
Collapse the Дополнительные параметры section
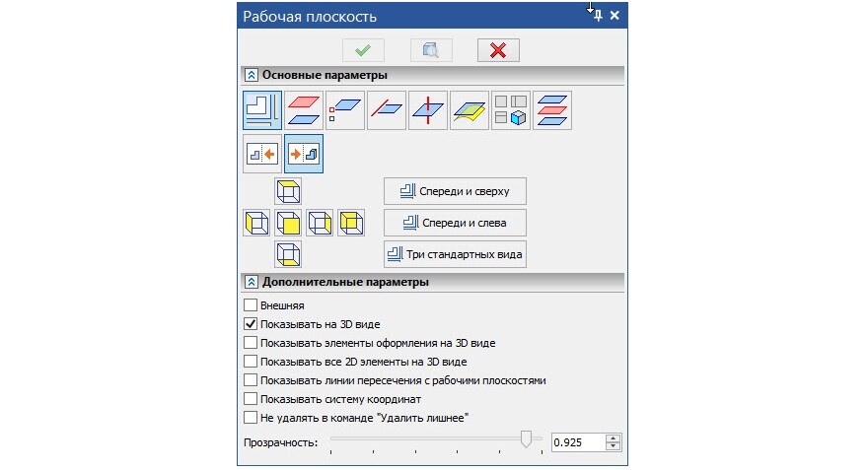click(x=251, y=282)
